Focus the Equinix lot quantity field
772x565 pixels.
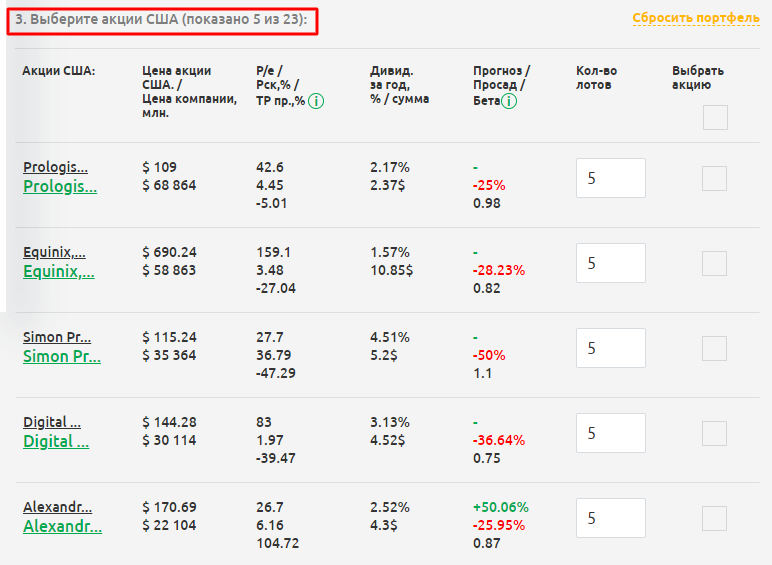611,263
